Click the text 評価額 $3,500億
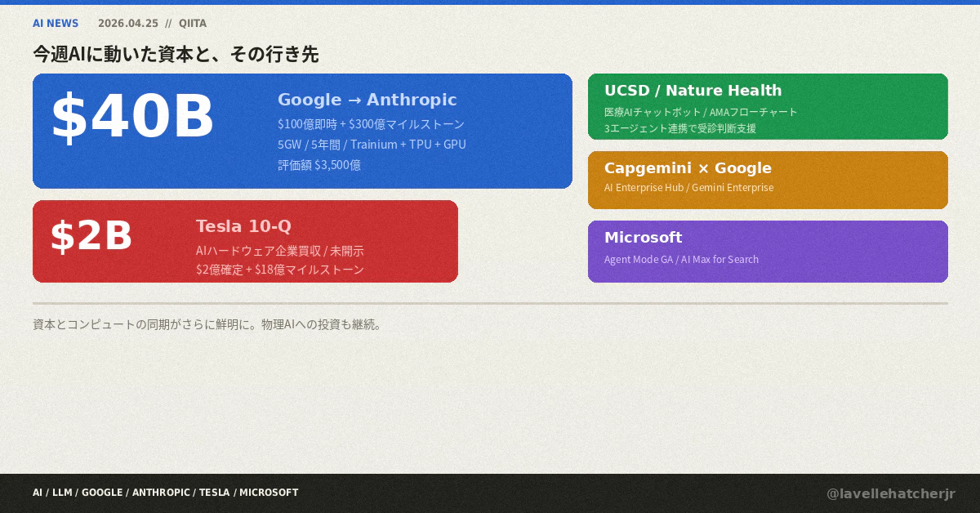980x513 pixels. [x=319, y=165]
